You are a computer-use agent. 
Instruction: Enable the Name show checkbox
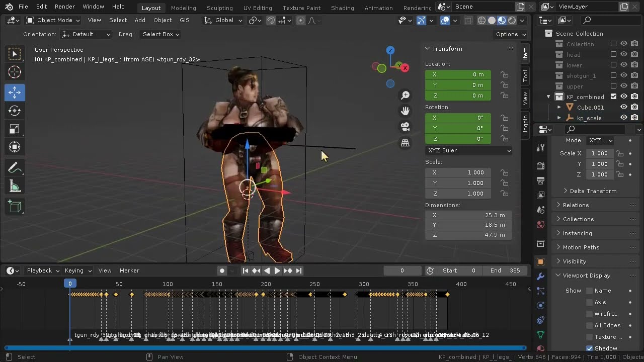pos(590,291)
